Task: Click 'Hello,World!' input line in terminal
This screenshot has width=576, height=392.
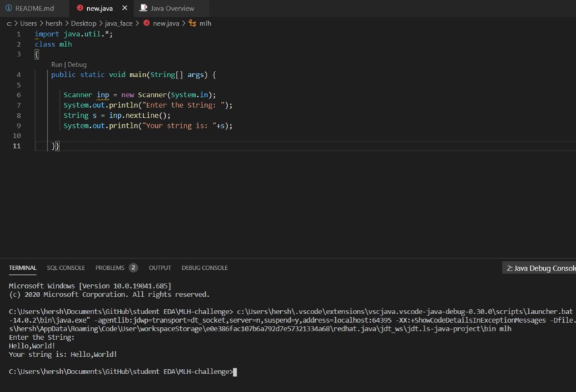Action: point(32,346)
